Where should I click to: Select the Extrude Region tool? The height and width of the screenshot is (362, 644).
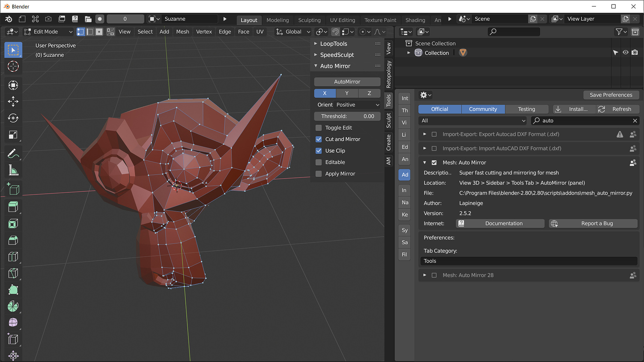pyautogui.click(x=13, y=206)
